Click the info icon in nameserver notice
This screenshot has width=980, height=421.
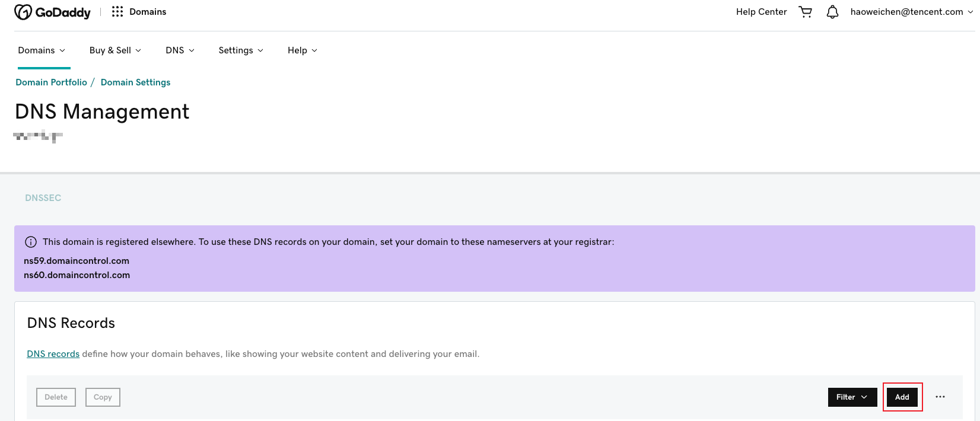(30, 242)
